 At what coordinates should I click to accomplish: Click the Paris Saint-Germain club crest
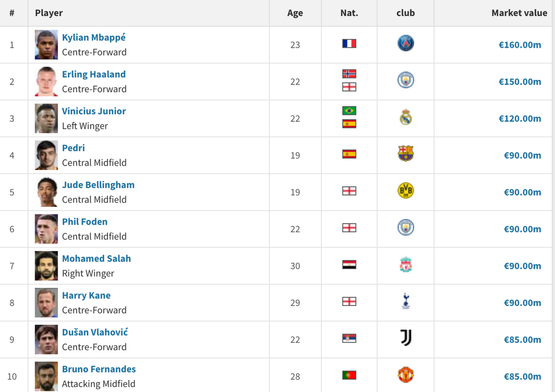(x=405, y=43)
